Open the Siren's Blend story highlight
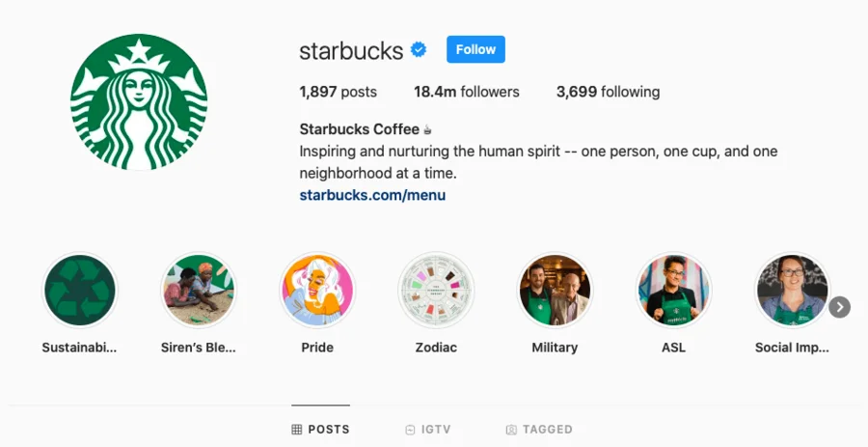 (x=199, y=291)
